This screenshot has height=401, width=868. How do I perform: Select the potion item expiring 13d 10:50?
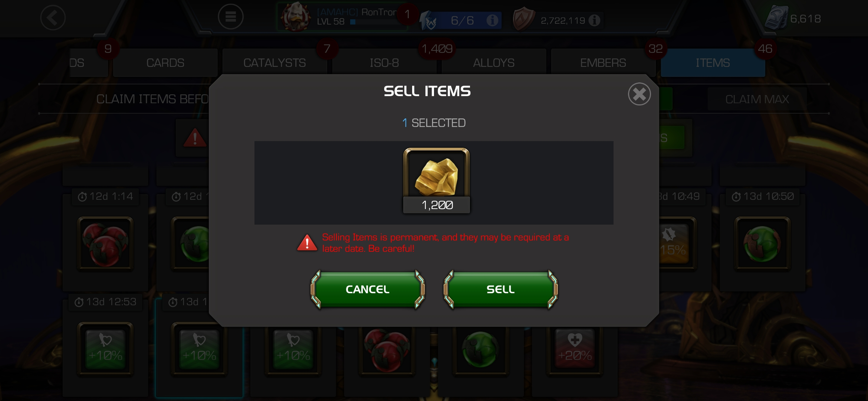tap(762, 243)
